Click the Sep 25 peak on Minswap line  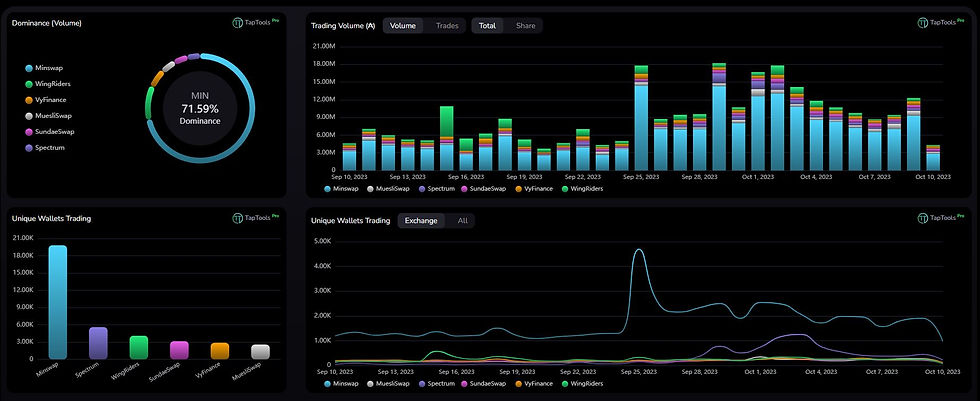[x=639, y=250]
